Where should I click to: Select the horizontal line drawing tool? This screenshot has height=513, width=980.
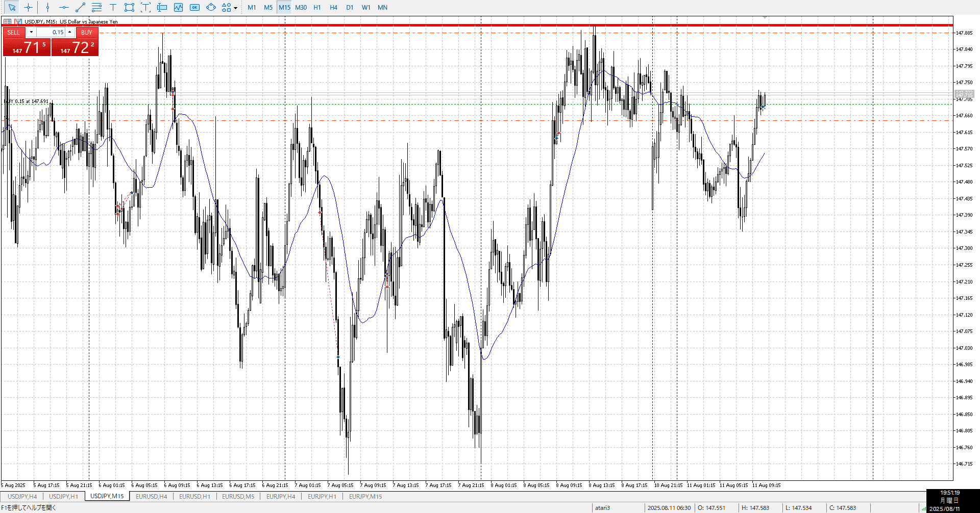click(64, 8)
